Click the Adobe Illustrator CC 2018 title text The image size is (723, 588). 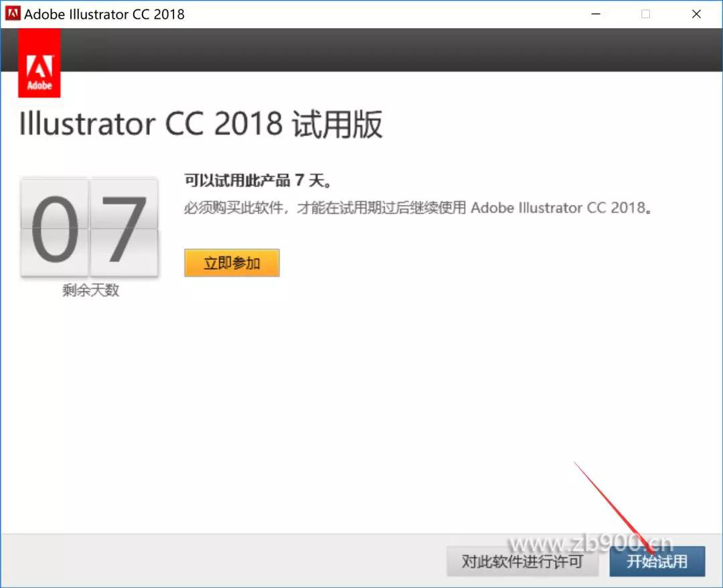pos(104,14)
